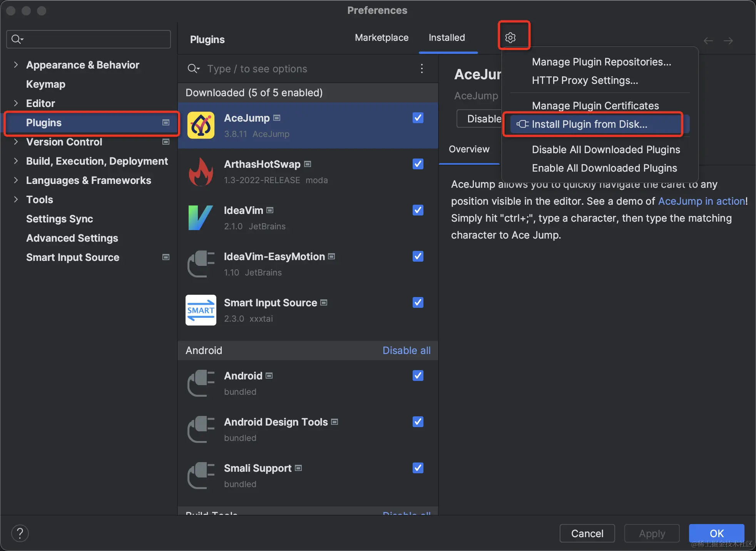This screenshot has height=551, width=756.
Task: Click the ArthasHotSwap flame icon
Action: click(201, 172)
